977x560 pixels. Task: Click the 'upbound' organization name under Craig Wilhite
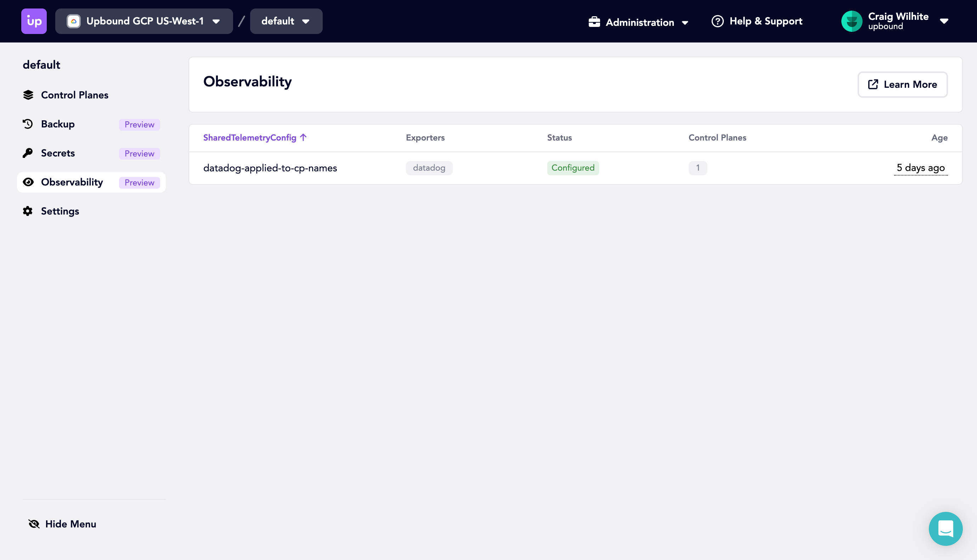click(885, 27)
